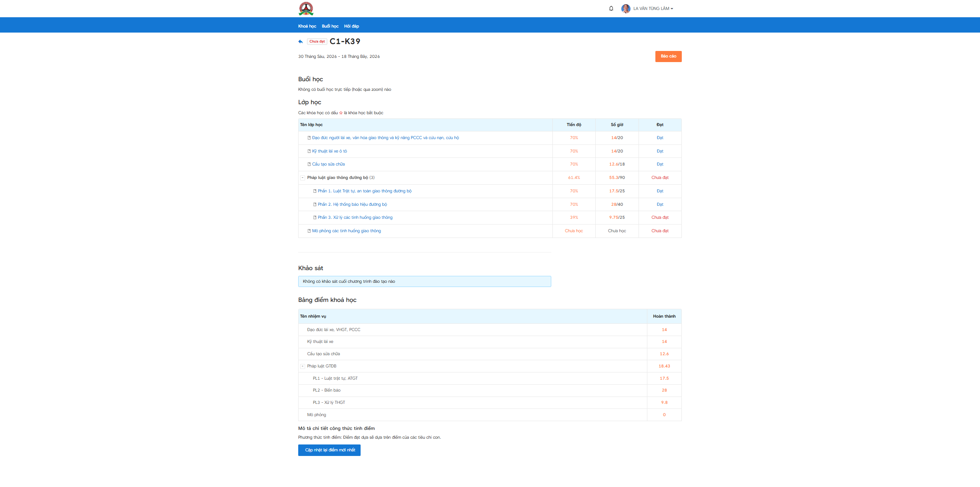Image resolution: width=980 pixels, height=487 pixels.
Task: Click document icon beside Kỹ thuật lái xe ô tô
Action: pyautogui.click(x=309, y=151)
